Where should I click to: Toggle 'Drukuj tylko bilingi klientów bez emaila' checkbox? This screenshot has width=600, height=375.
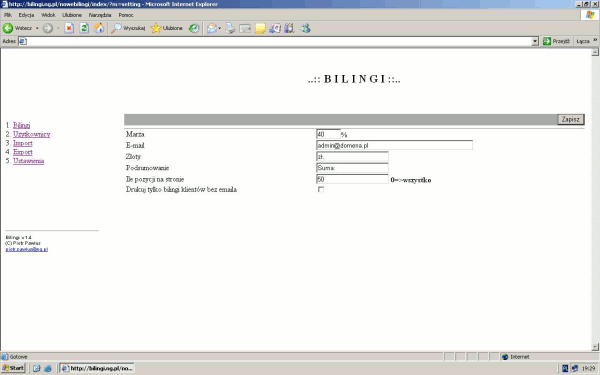321,189
